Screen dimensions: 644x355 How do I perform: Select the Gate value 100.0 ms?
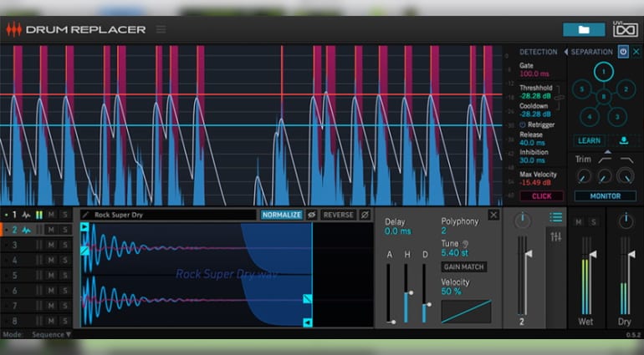tap(534, 74)
